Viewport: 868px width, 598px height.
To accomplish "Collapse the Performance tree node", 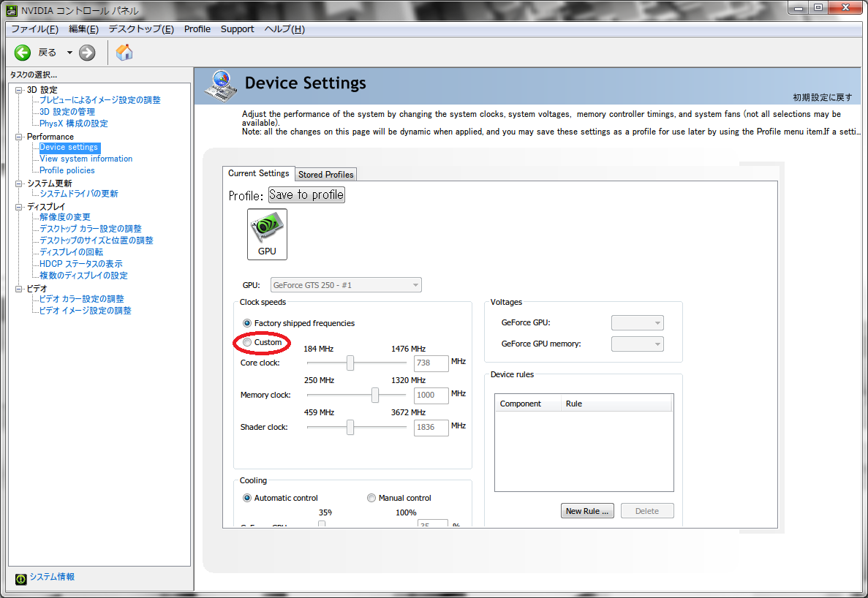I will tap(19, 137).
